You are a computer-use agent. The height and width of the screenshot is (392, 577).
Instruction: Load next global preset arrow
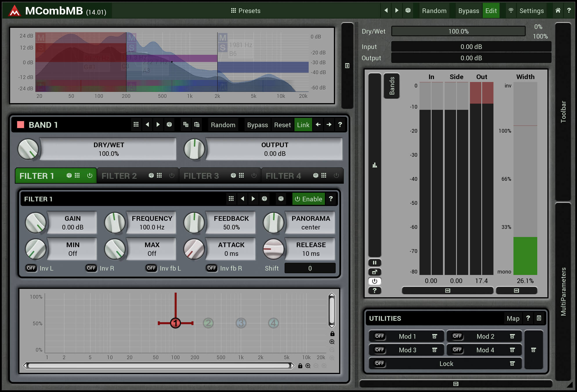coord(397,11)
